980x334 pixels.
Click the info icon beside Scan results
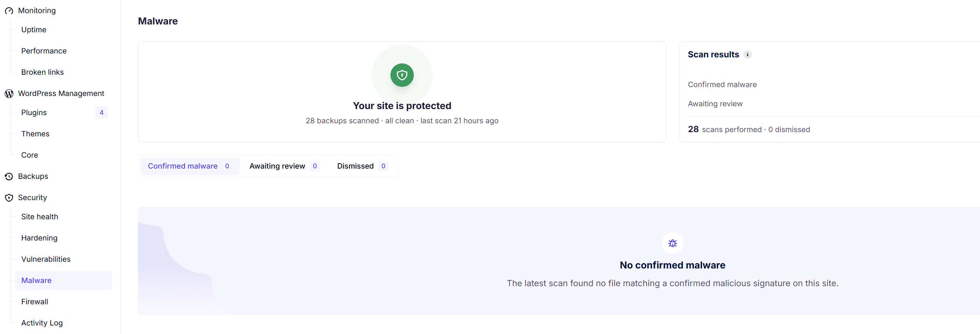coord(748,55)
